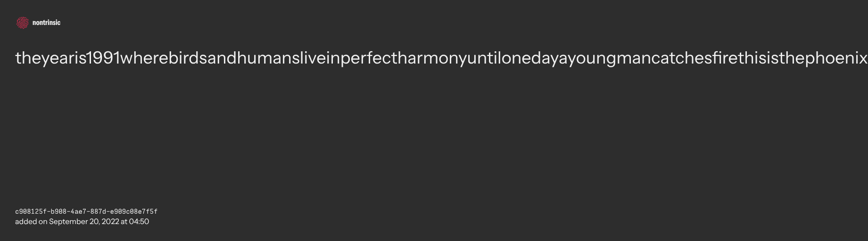This screenshot has width=868, height=241.
Task: Click the year "2022" in the date line
Action: click(x=110, y=222)
